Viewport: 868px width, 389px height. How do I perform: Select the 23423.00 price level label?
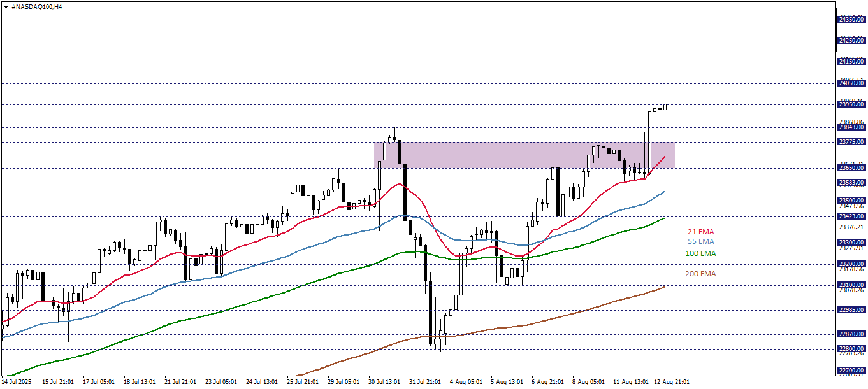click(851, 216)
